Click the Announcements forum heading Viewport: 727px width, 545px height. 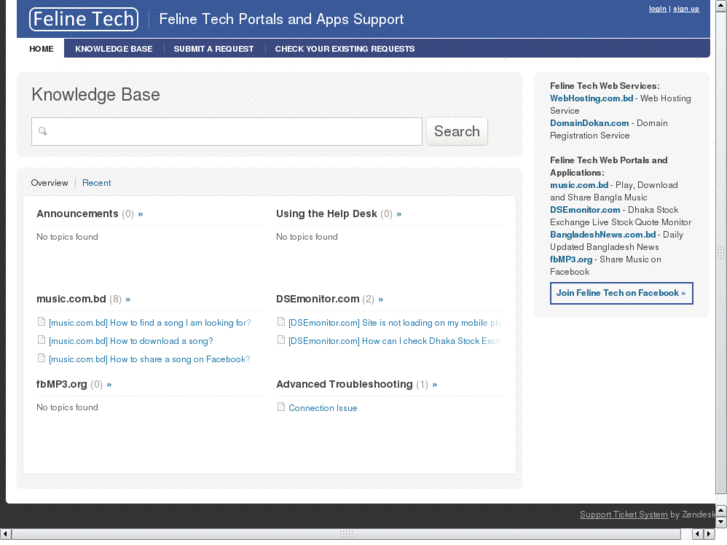pyautogui.click(x=77, y=214)
